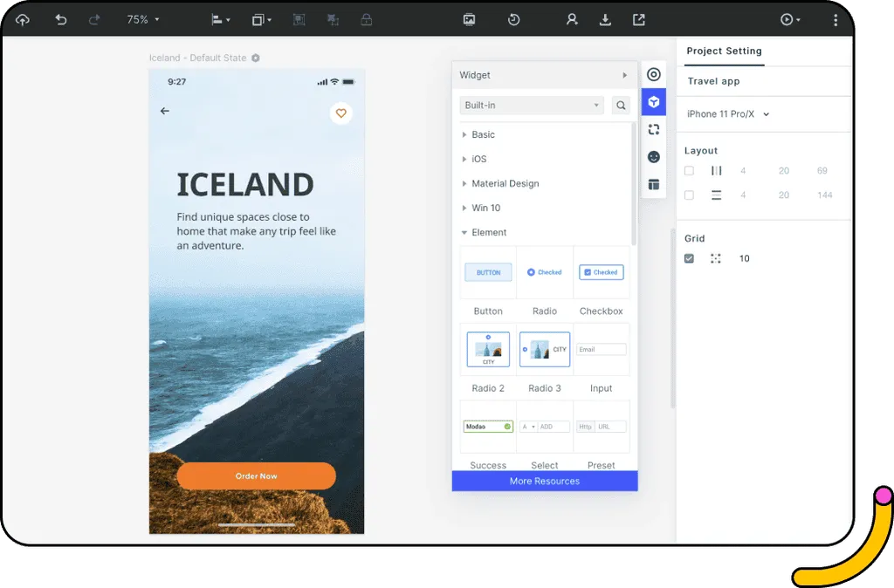
Task: Select the Project Setting tab
Action: point(724,51)
